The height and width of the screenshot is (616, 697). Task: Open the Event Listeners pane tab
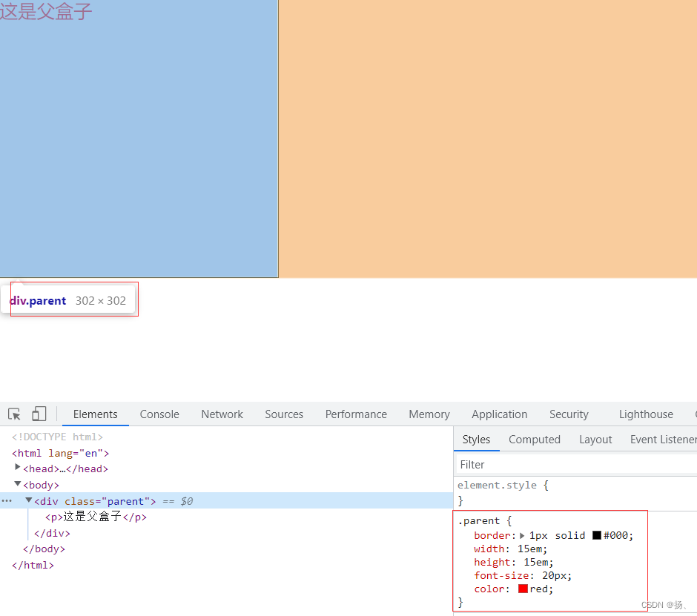point(663,440)
